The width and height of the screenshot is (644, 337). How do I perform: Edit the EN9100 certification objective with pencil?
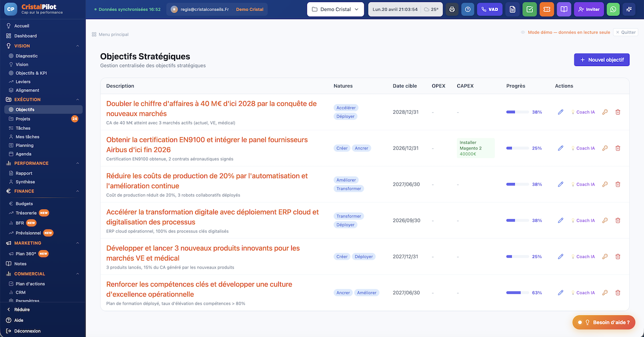pyautogui.click(x=560, y=148)
